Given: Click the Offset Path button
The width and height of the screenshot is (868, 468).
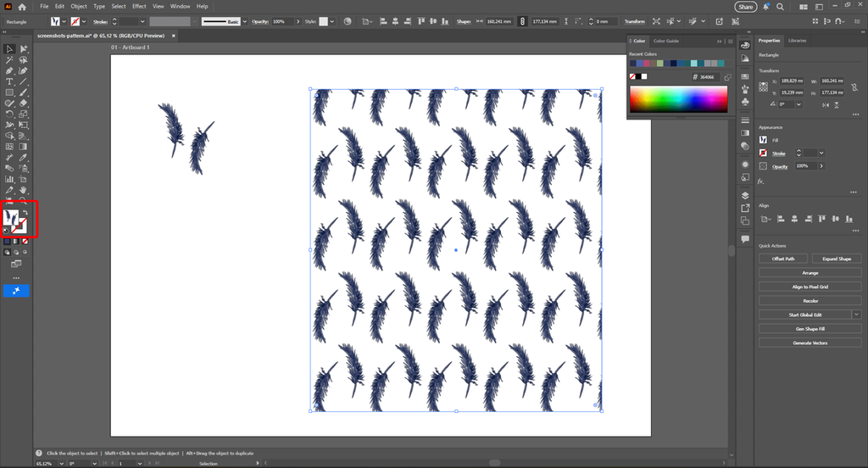Looking at the screenshot, I should coord(783,259).
